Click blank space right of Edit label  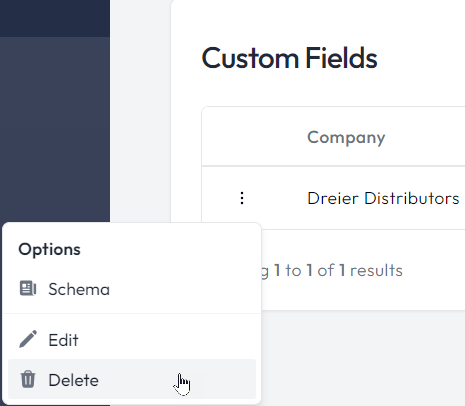point(167,340)
